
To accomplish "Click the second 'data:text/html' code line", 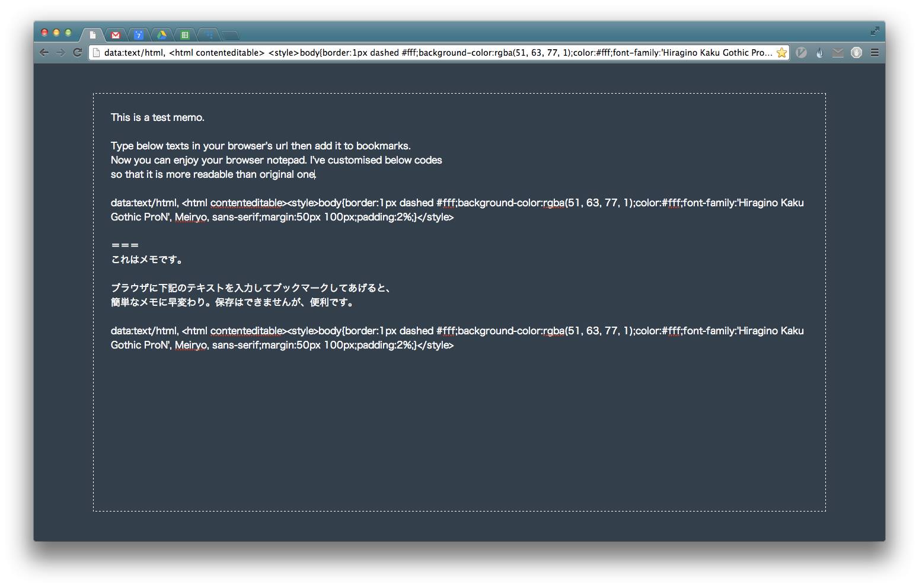I will click(x=457, y=331).
